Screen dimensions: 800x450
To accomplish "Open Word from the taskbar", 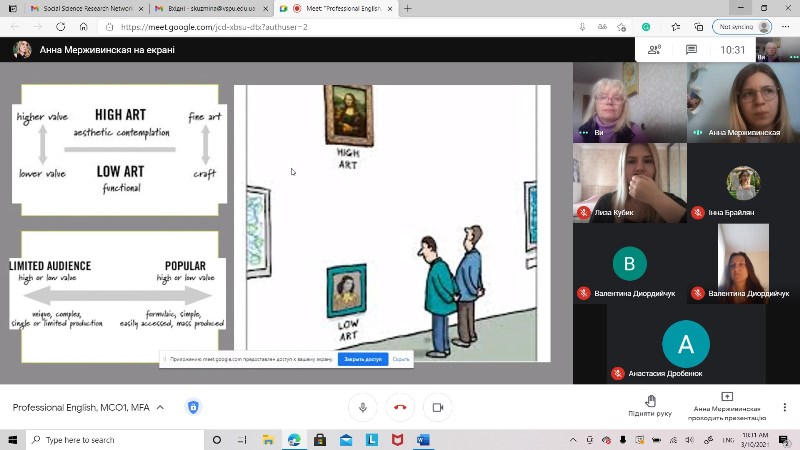I will point(423,440).
